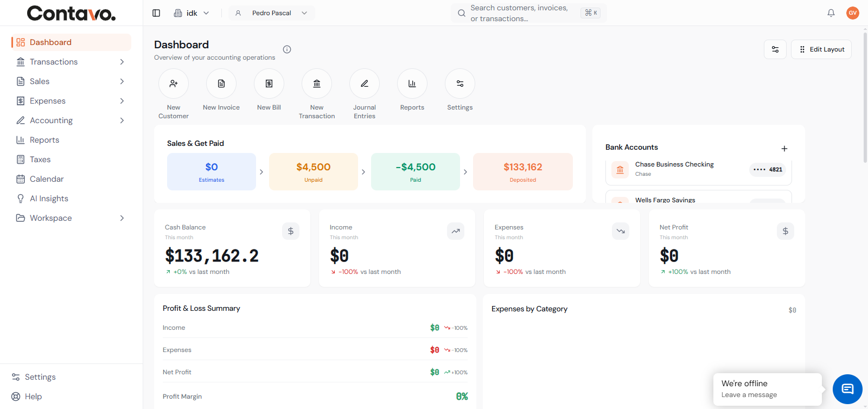Open Taxes in the sidebar

71,159
